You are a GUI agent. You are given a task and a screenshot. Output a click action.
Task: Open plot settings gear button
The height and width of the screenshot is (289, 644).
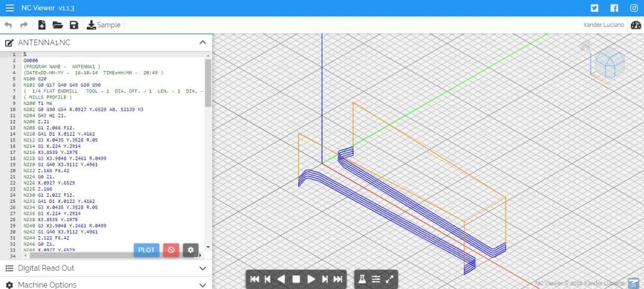(x=191, y=250)
